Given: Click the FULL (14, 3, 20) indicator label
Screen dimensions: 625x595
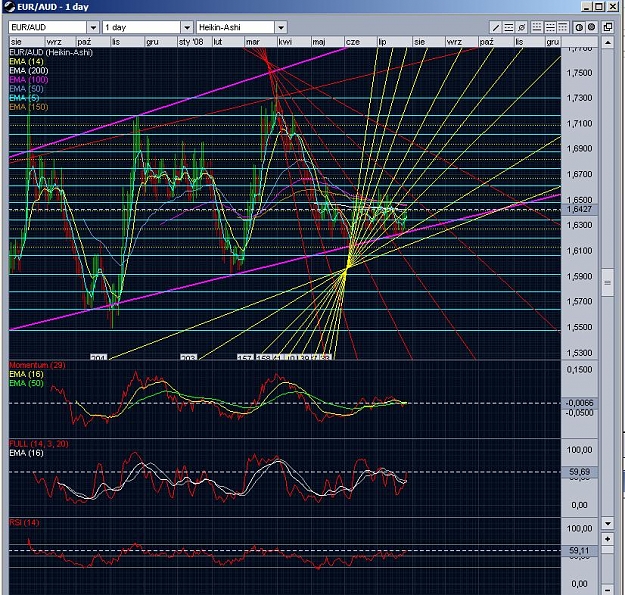Looking at the screenshot, I should point(39,444).
